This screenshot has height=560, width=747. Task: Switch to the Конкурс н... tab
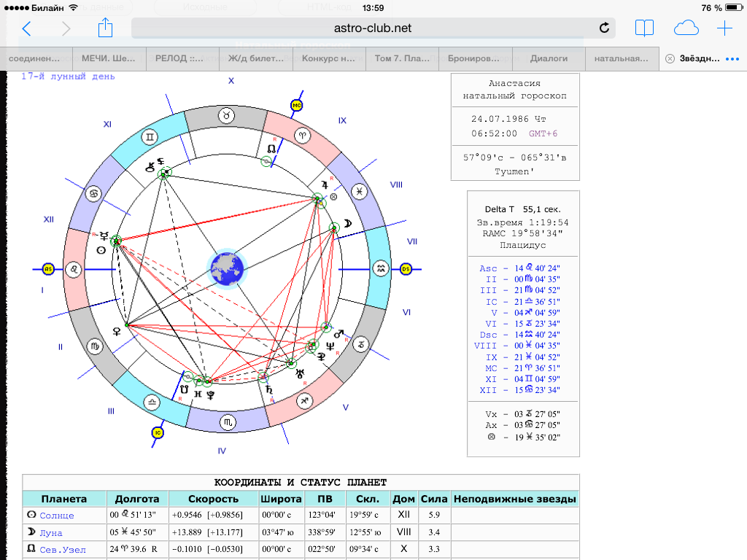point(328,58)
